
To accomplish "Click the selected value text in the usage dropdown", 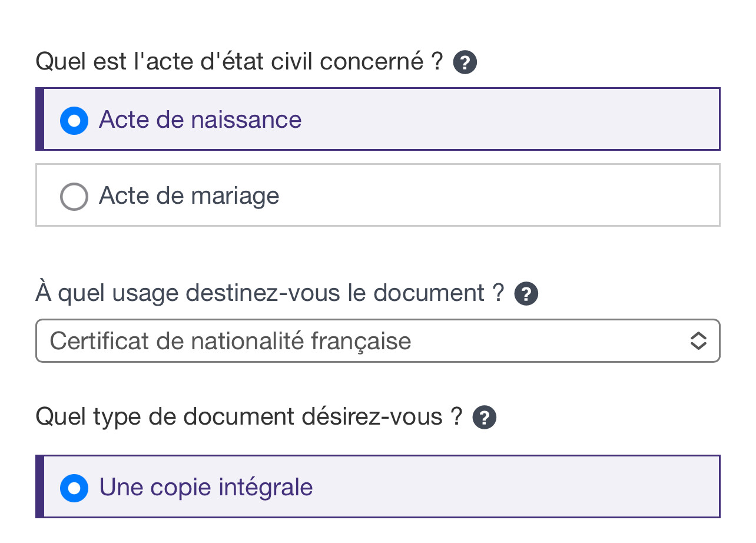I will 230,341.
